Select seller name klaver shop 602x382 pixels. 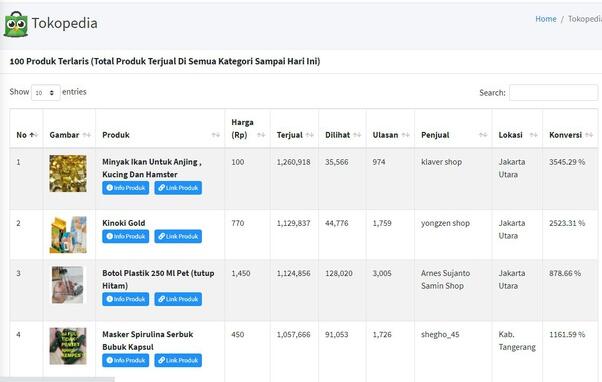[x=442, y=162]
